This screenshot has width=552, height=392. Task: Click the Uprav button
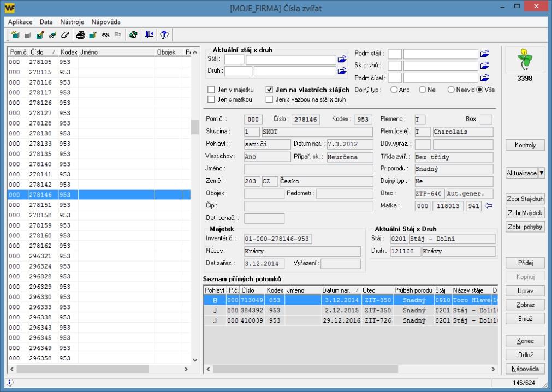coord(525,291)
